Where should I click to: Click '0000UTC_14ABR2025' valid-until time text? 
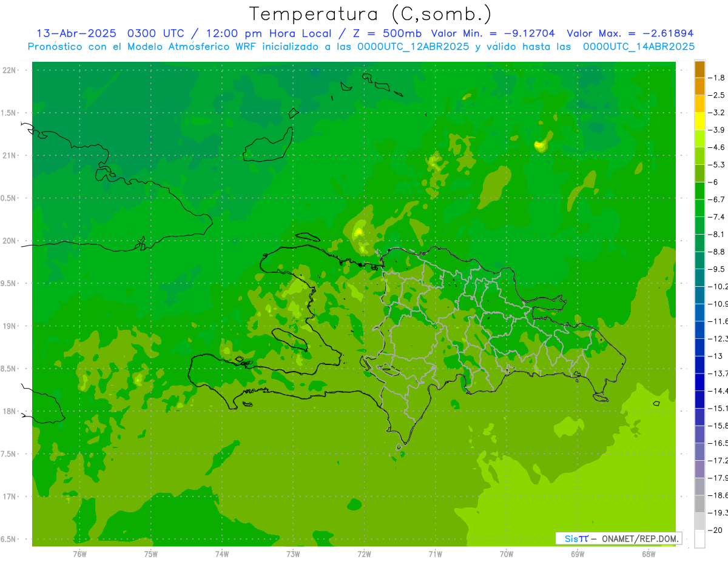(x=639, y=46)
